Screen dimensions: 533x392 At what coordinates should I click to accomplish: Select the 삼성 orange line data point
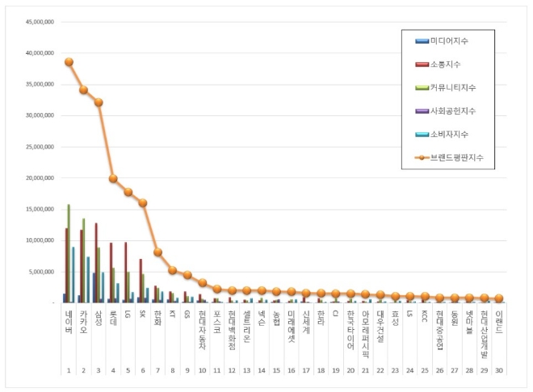(99, 102)
